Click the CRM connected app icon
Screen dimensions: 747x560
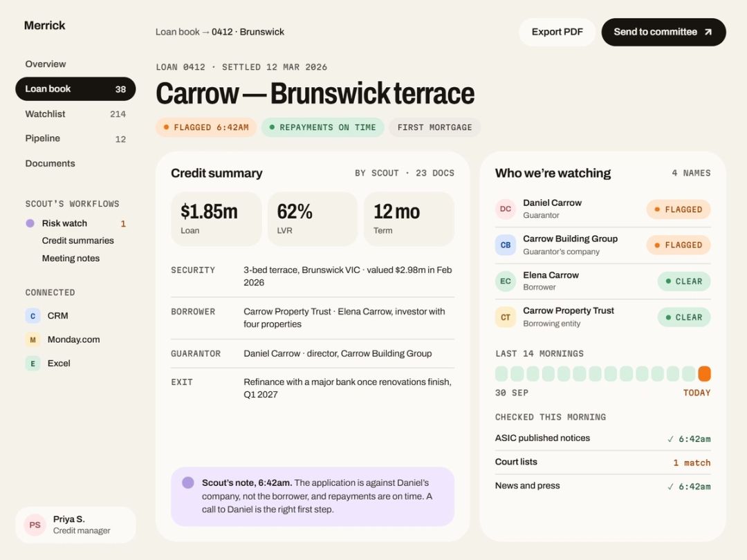coord(33,316)
